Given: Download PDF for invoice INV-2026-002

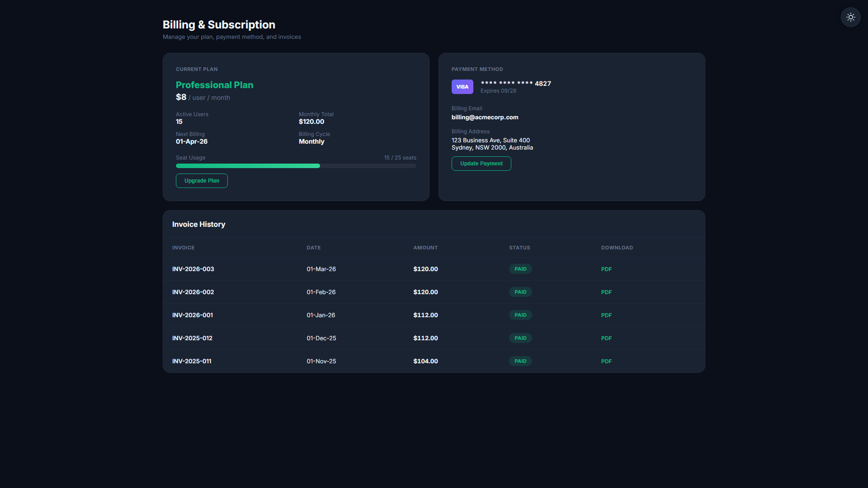Looking at the screenshot, I should pyautogui.click(x=606, y=292).
